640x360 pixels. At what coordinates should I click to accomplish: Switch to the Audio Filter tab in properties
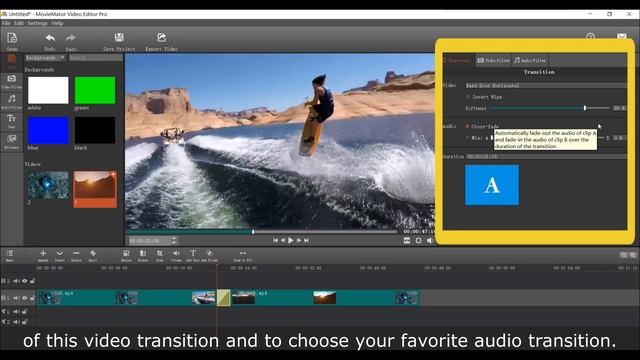[x=530, y=60]
